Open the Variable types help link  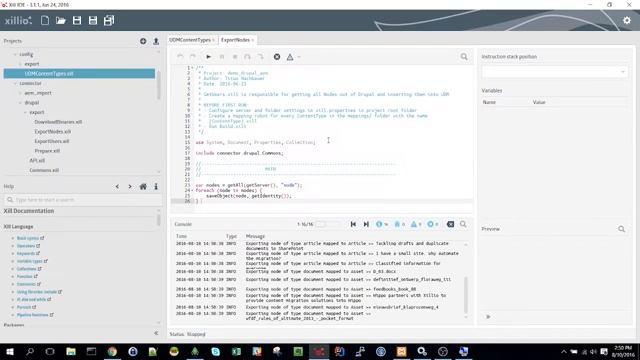pyautogui.click(x=29, y=261)
